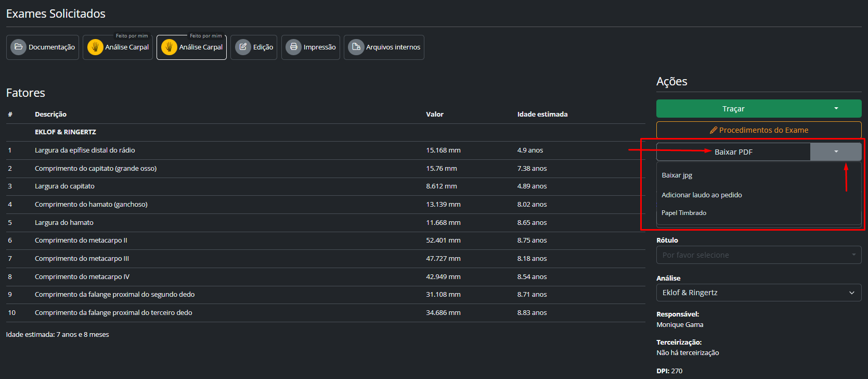Click 'Não há terceirização' text
This screenshot has width=868, height=379.
[688, 353]
